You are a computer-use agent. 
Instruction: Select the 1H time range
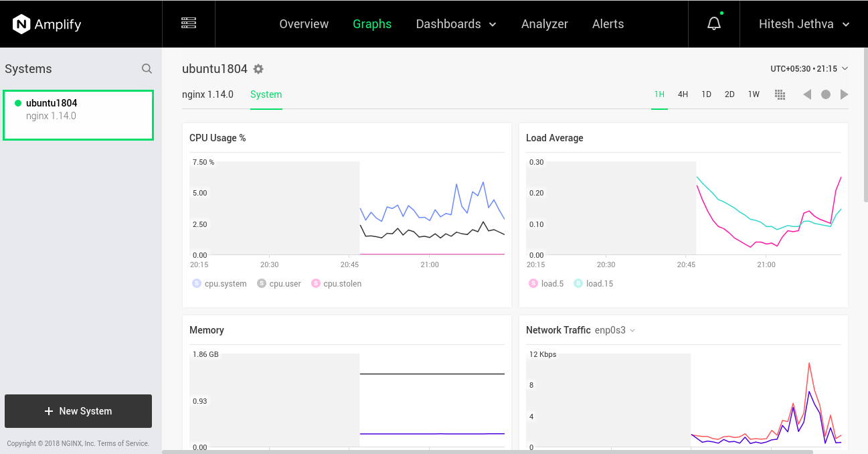click(659, 94)
